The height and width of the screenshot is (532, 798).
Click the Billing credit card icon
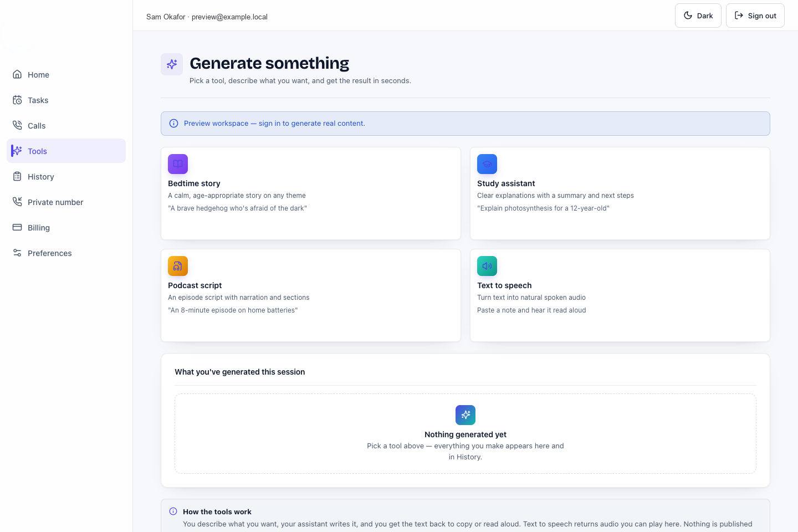coord(17,227)
